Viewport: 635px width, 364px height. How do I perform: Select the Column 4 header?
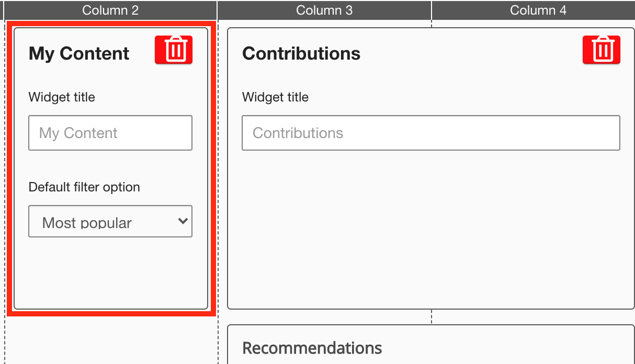tap(538, 10)
